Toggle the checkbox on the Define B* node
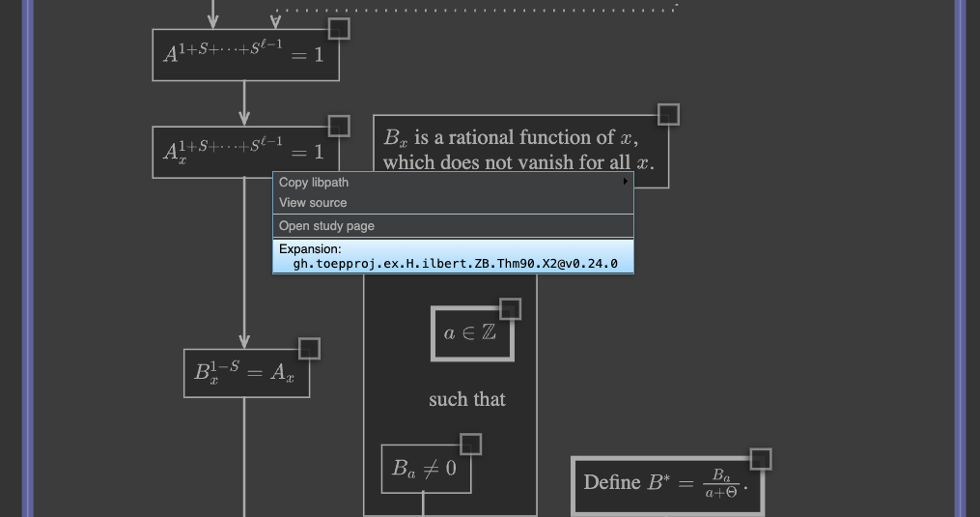Screen dimensions: 980x517 (761, 459)
